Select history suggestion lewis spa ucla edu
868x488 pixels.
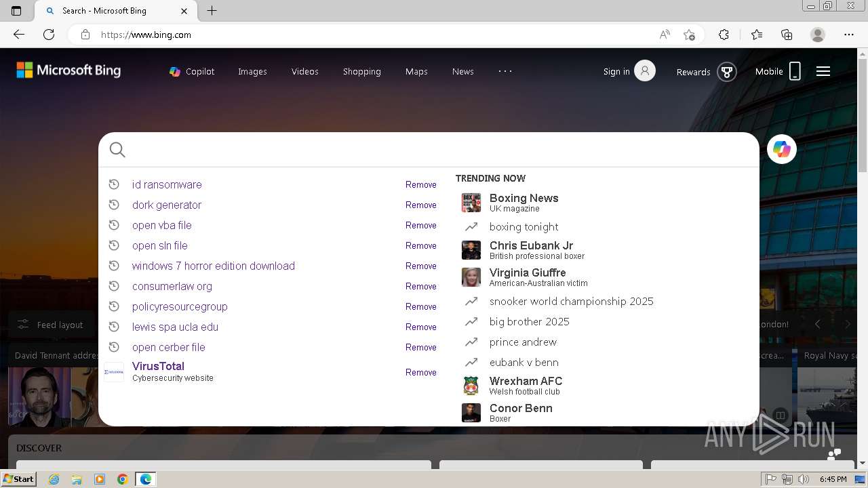pos(175,327)
